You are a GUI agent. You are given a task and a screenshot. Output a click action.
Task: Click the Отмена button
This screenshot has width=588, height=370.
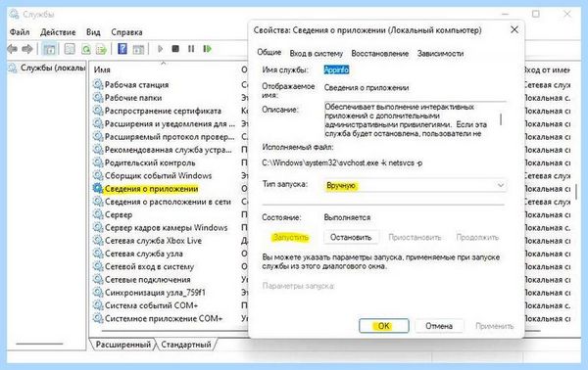pyautogui.click(x=439, y=326)
